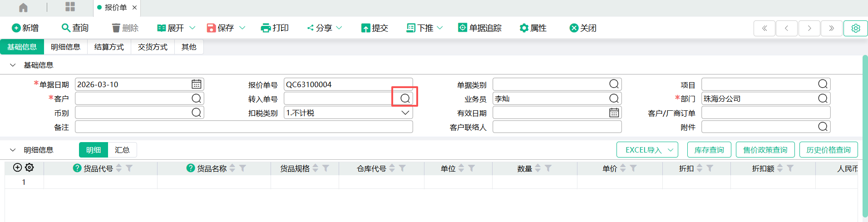
Task: Select 明细 view toggle
Action: [94, 150]
